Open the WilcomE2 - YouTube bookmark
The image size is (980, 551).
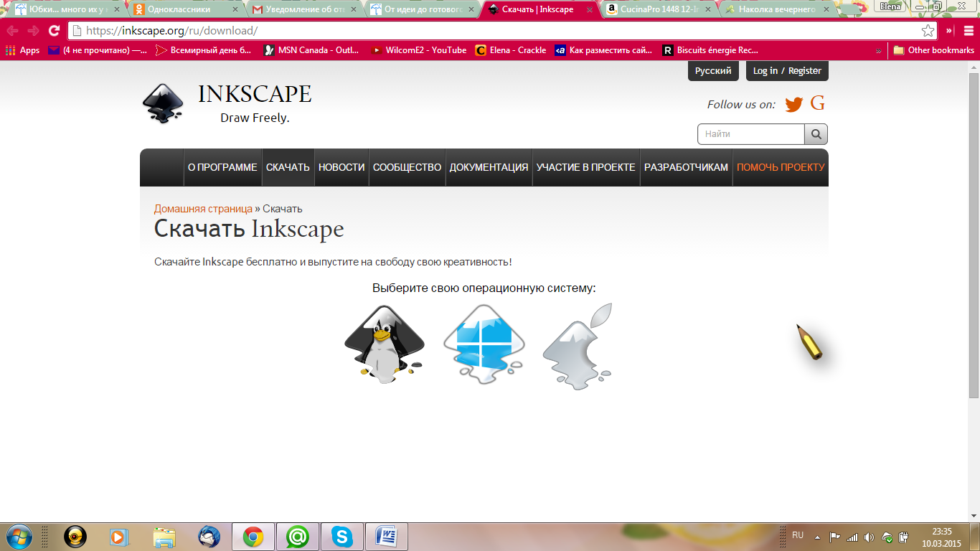pos(419,50)
